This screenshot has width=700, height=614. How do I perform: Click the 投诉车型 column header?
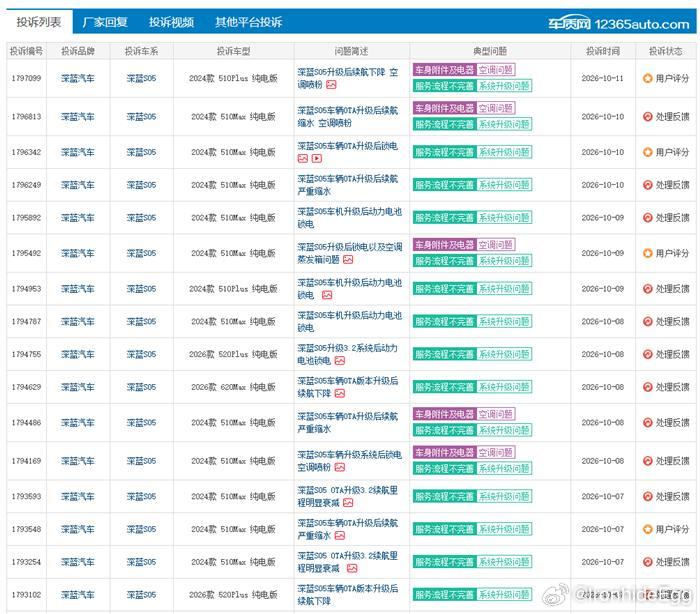[233, 51]
